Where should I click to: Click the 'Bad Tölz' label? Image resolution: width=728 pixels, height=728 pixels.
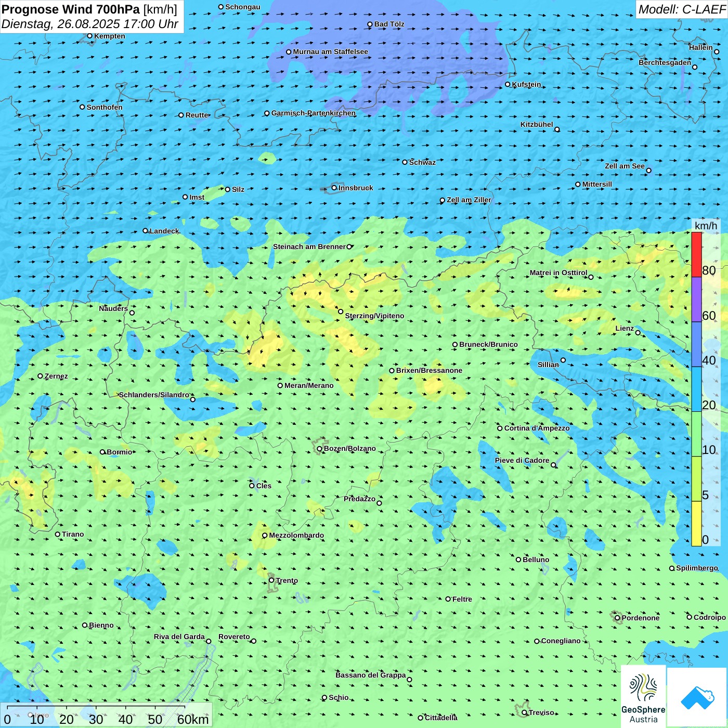coord(389,24)
